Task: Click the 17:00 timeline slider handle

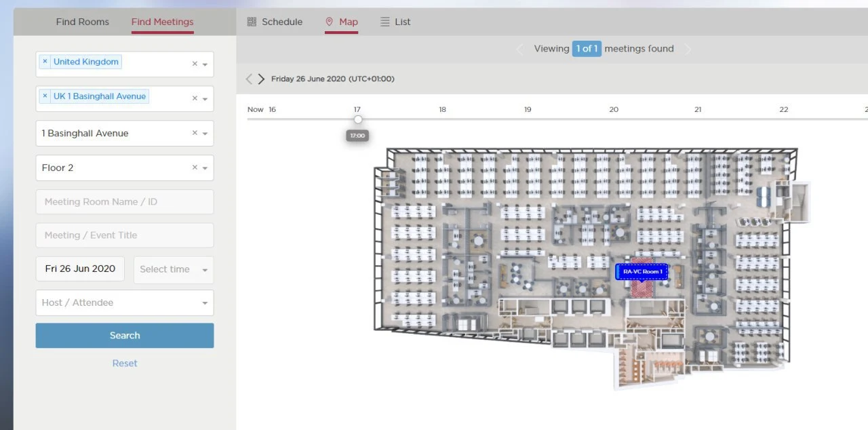Action: [x=358, y=119]
